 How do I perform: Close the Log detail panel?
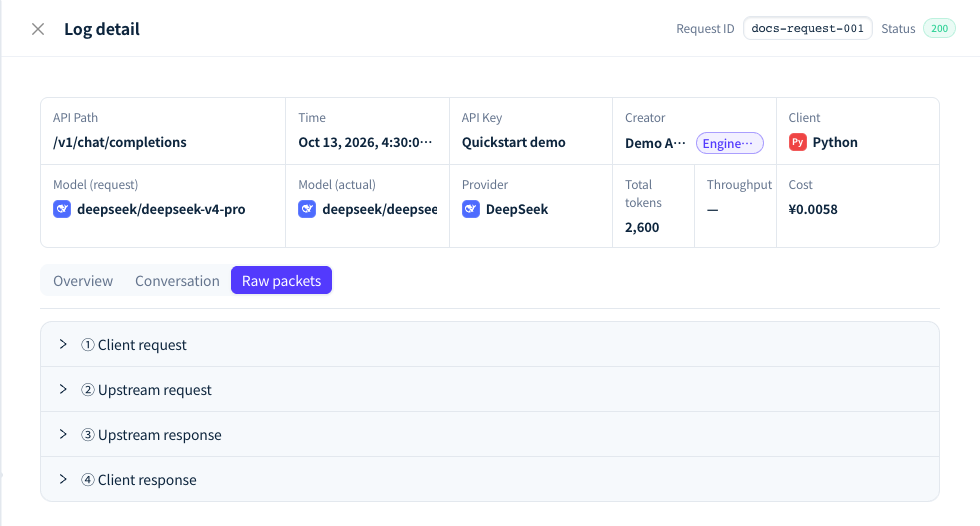pos(38,29)
